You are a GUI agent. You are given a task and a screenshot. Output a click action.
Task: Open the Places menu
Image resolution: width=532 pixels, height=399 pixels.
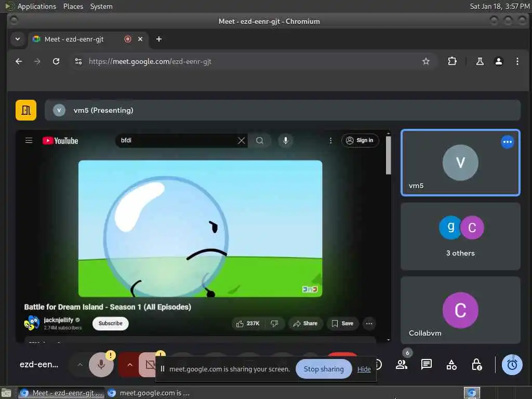click(73, 6)
